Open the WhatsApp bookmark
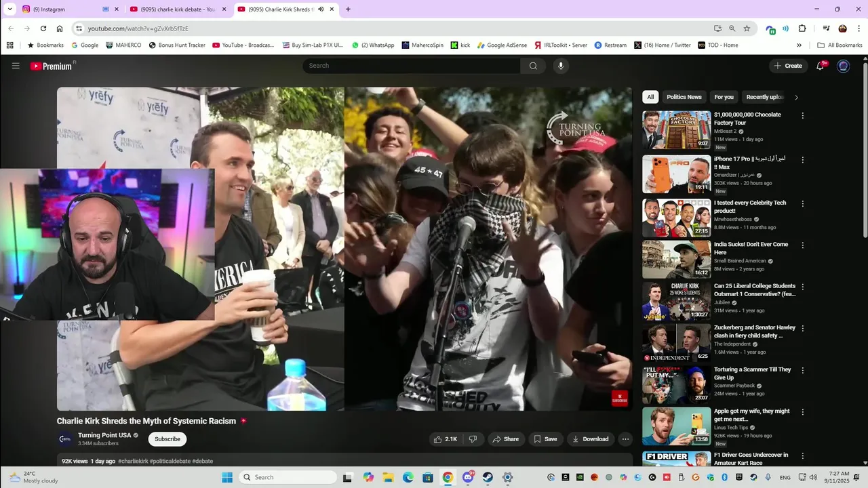Image resolution: width=868 pixels, height=488 pixels. tap(373, 45)
